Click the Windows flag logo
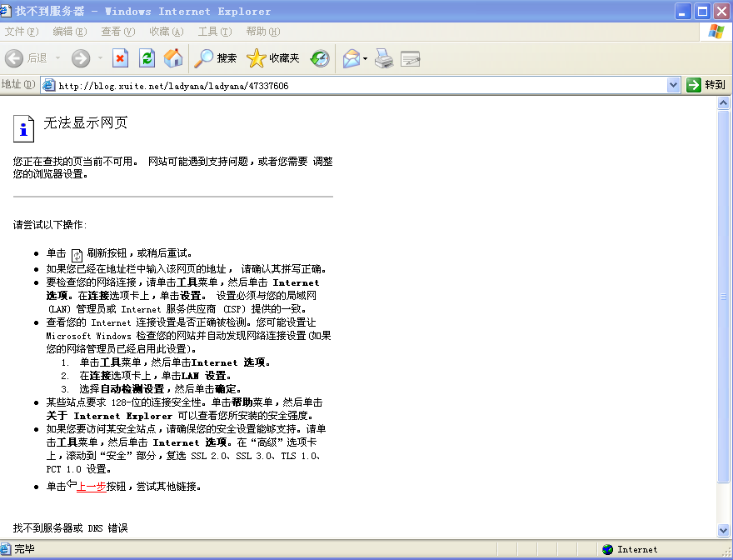 point(716,32)
